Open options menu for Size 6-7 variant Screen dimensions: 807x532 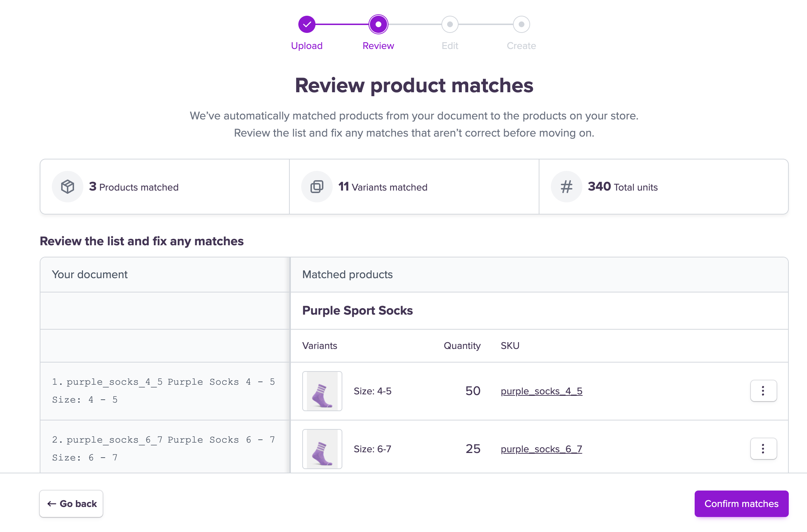[763, 449]
